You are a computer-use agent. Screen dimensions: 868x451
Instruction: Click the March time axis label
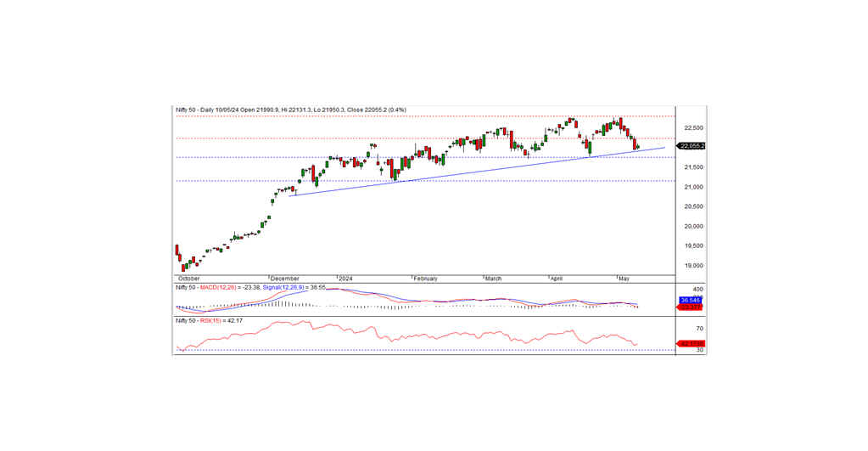click(492, 278)
